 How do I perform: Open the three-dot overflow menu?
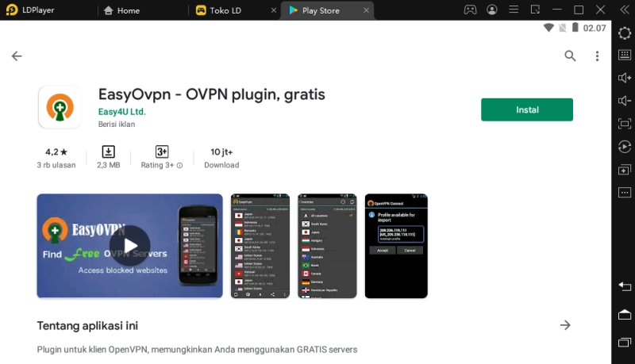(x=597, y=56)
